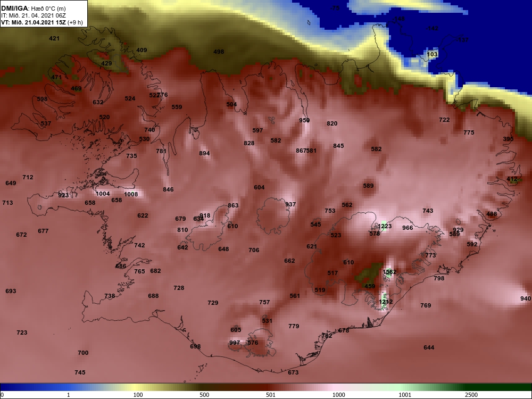The width and height of the screenshot is (532, 399).
Task: Click the map value 757
Action: 264,302
